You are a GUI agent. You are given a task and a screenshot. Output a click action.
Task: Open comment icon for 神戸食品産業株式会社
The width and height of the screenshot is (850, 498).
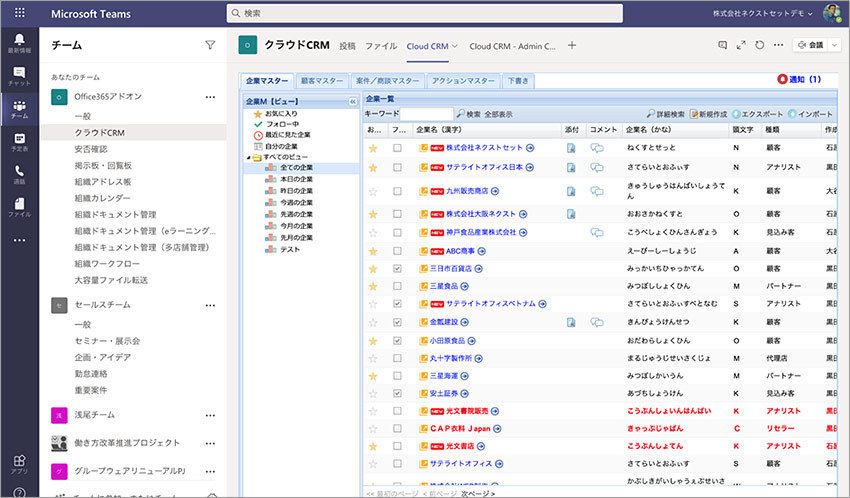pyautogui.click(x=597, y=232)
